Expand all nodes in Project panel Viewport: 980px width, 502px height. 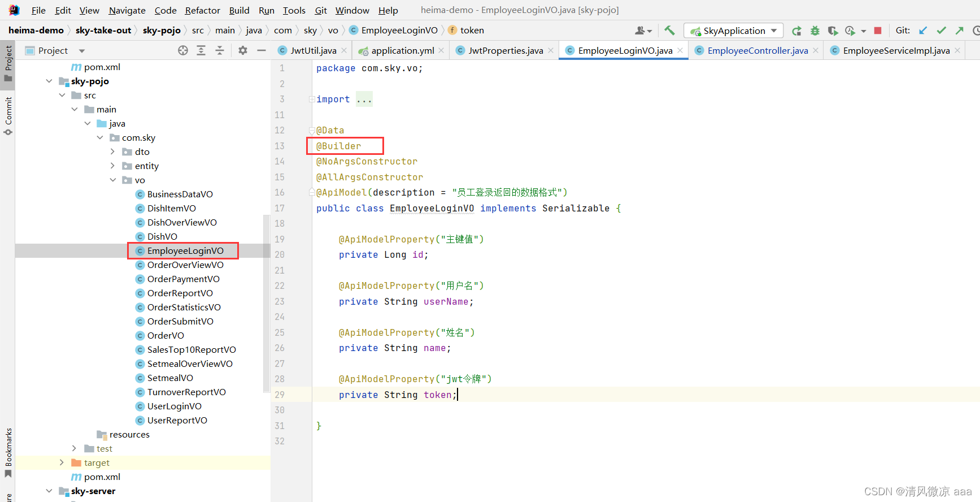(x=201, y=50)
